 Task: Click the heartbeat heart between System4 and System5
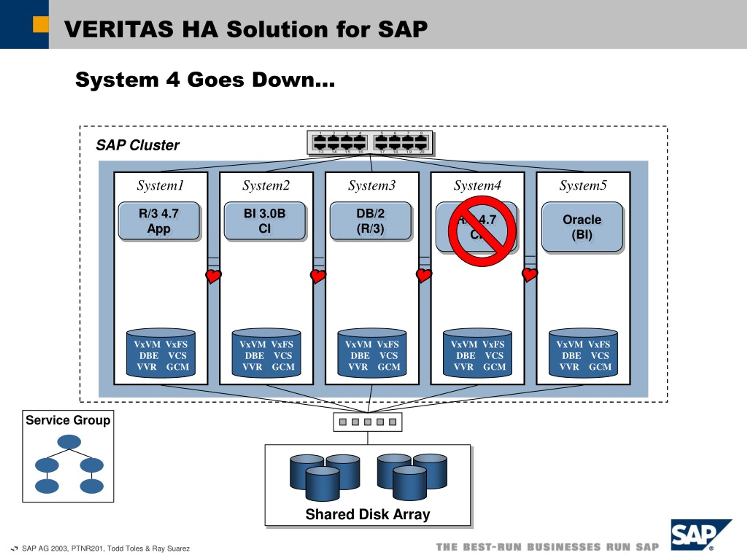tap(530, 274)
